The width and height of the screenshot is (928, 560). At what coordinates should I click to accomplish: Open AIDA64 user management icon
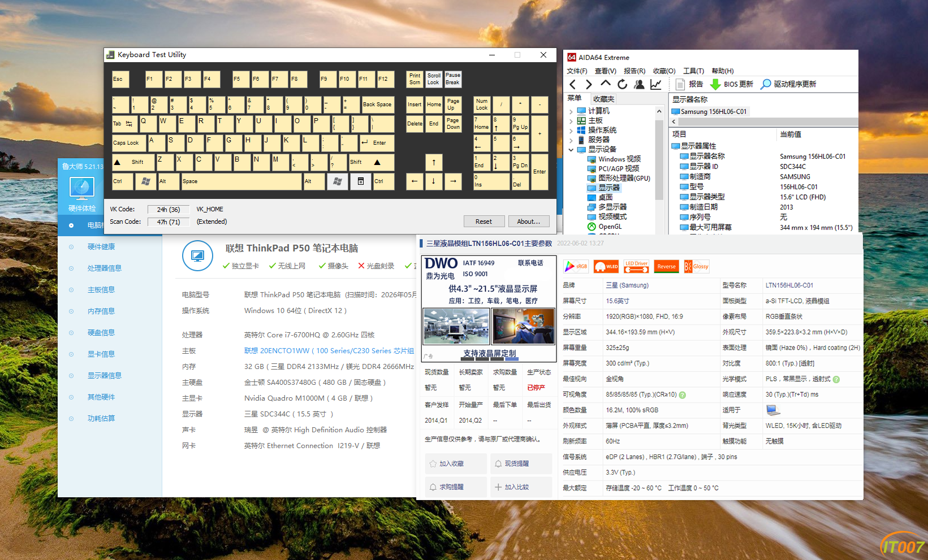point(639,84)
